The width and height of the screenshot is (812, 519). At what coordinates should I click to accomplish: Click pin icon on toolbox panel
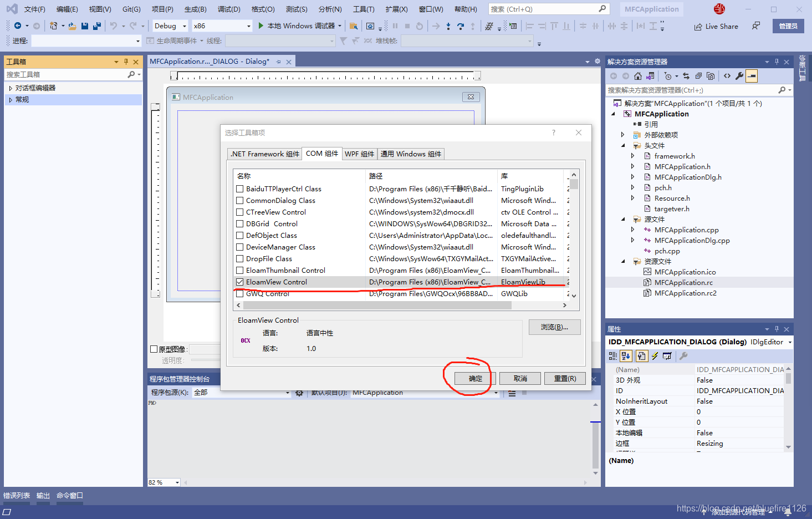(x=126, y=62)
